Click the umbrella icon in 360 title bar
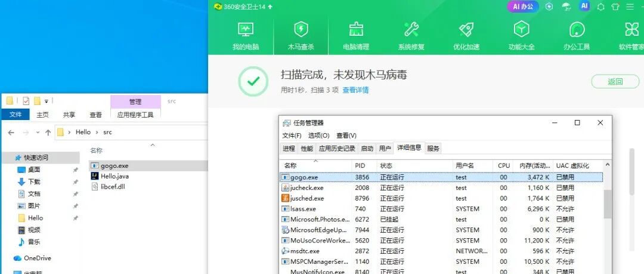This screenshot has height=274, width=644. pyautogui.click(x=566, y=7)
